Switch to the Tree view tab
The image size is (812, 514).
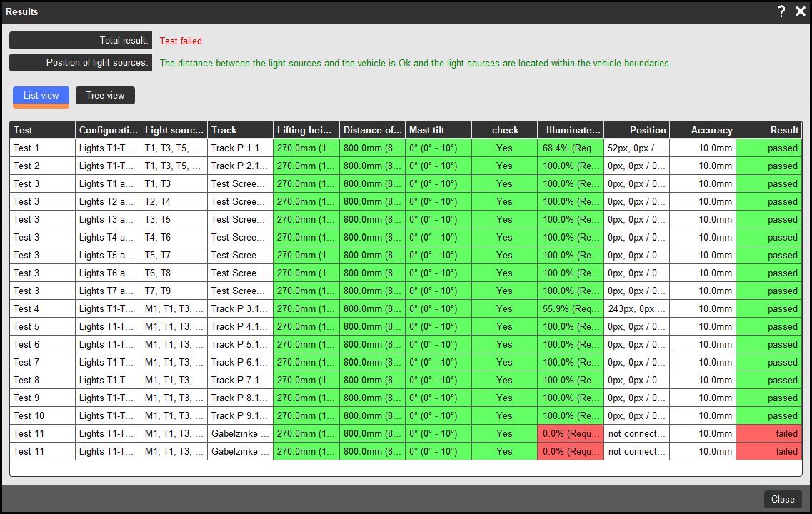[105, 95]
